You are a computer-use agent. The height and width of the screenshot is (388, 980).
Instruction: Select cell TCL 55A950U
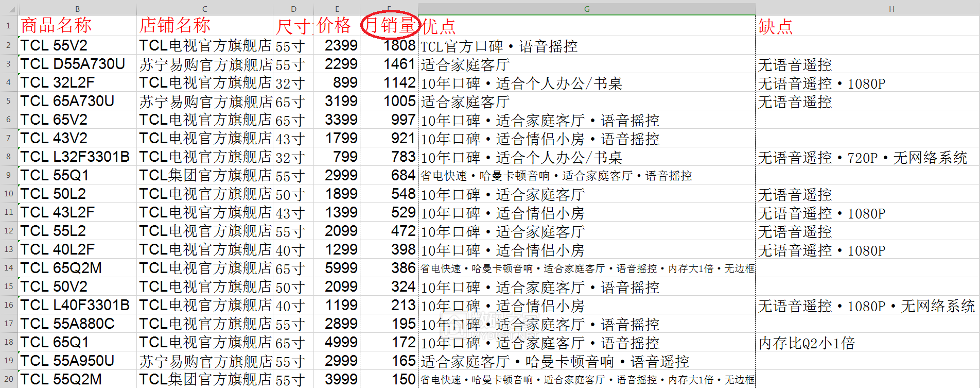tap(77, 361)
